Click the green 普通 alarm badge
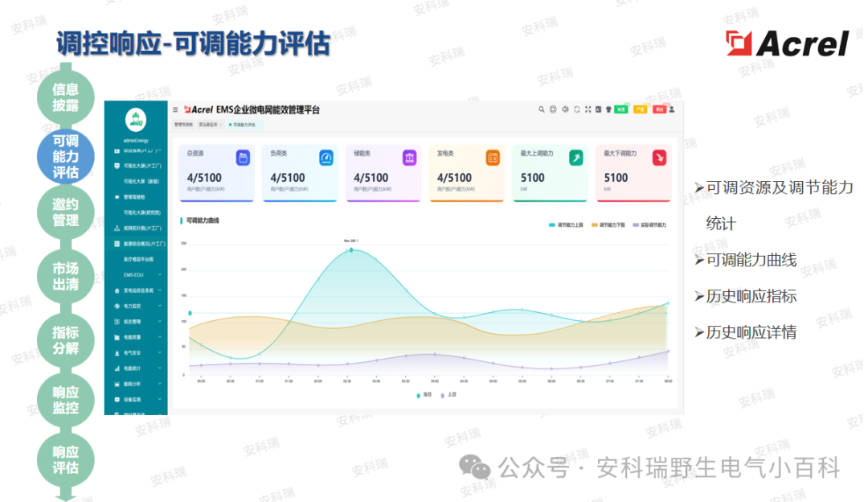868x502 pixels. pos(621,109)
